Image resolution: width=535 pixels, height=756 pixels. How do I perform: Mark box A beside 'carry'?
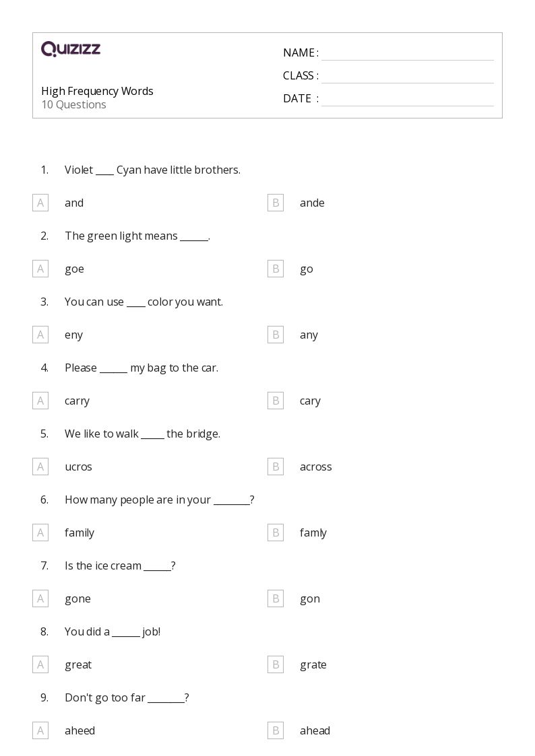coord(40,401)
